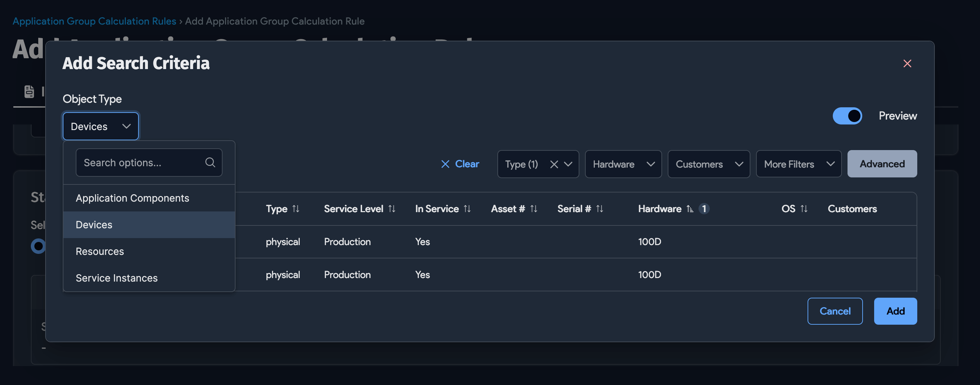Viewport: 980px width, 385px height.
Task: Click search magnifier icon in options box
Action: coord(210,162)
